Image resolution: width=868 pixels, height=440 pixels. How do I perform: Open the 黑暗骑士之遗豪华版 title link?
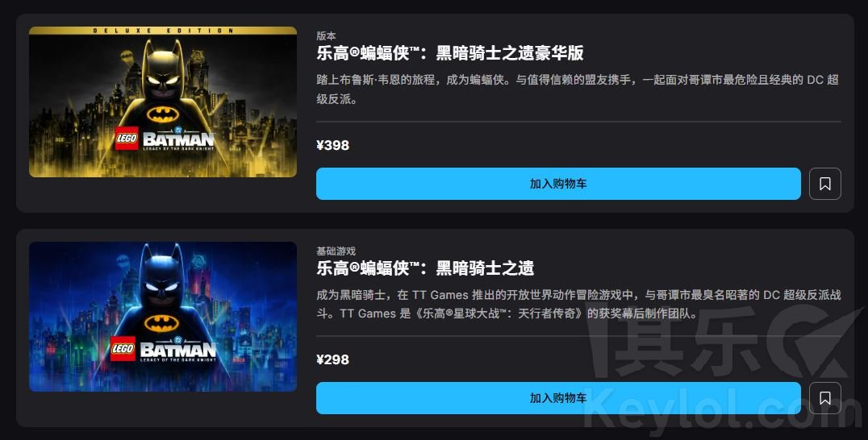coord(450,53)
